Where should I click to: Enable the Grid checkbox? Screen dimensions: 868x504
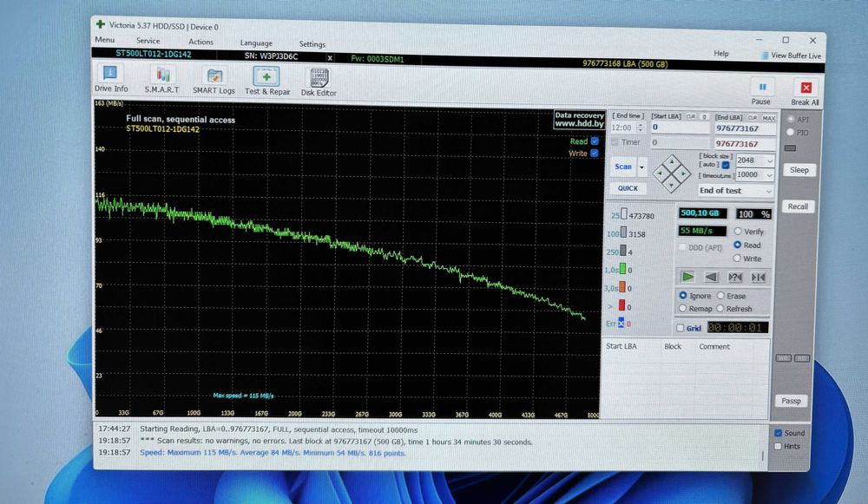point(681,328)
